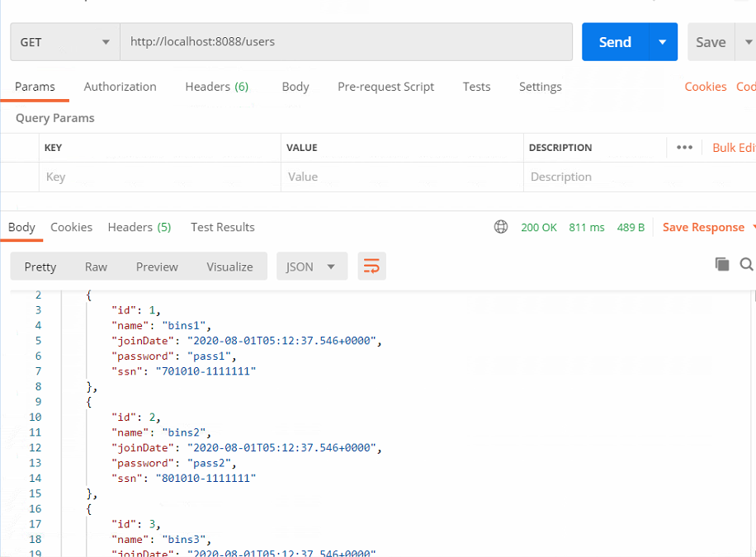Expand the Save button dropdown arrow
This screenshot has width=756, height=557.
(748, 42)
